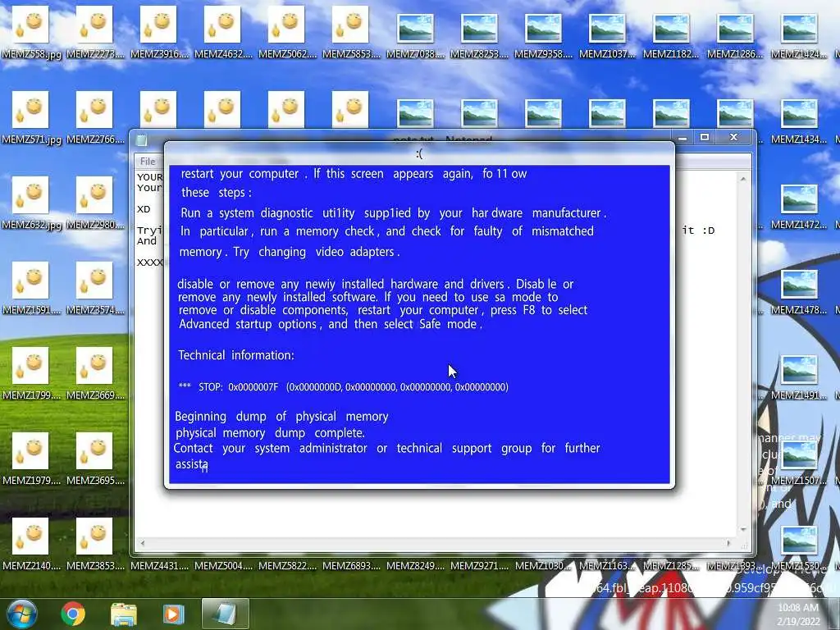Click "Beginning dump of physical memory" text
Screen dimensions: 840x630
pyautogui.click(x=282, y=417)
